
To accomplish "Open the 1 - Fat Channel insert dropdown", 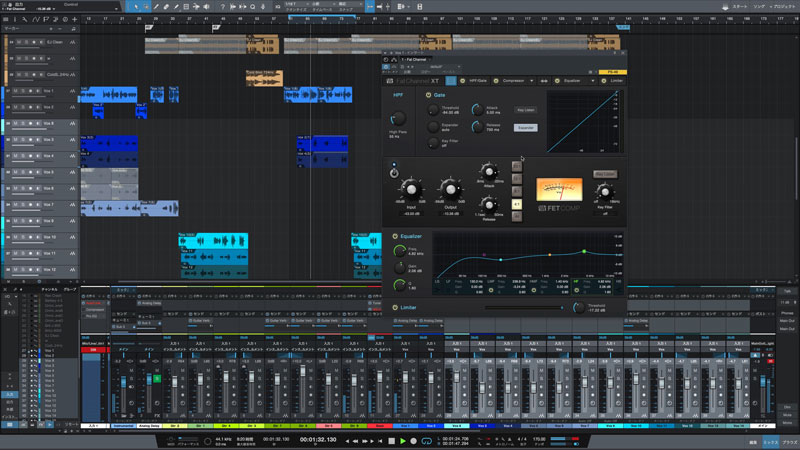I will (416, 60).
